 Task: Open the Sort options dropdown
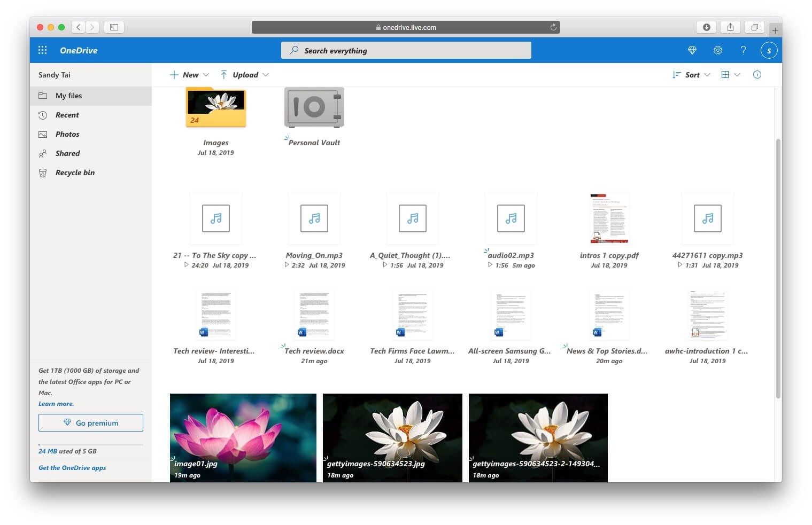(x=692, y=75)
